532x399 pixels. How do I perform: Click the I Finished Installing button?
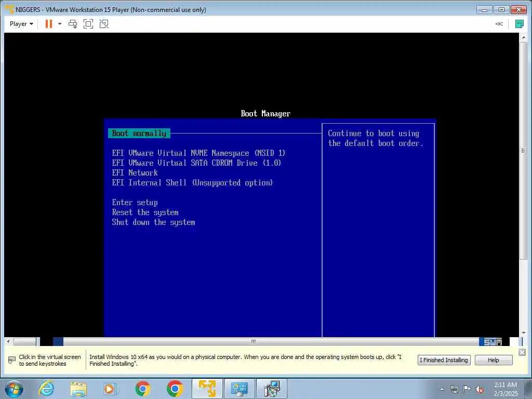click(444, 360)
